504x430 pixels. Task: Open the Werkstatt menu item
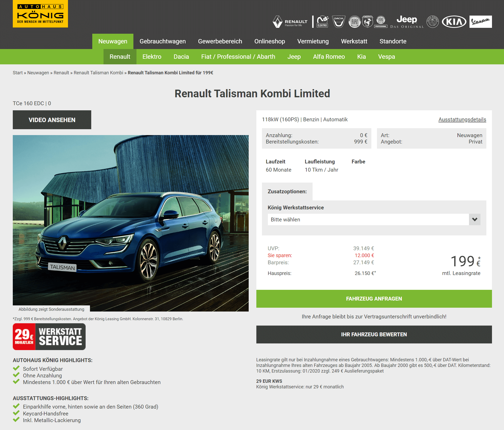click(x=354, y=41)
